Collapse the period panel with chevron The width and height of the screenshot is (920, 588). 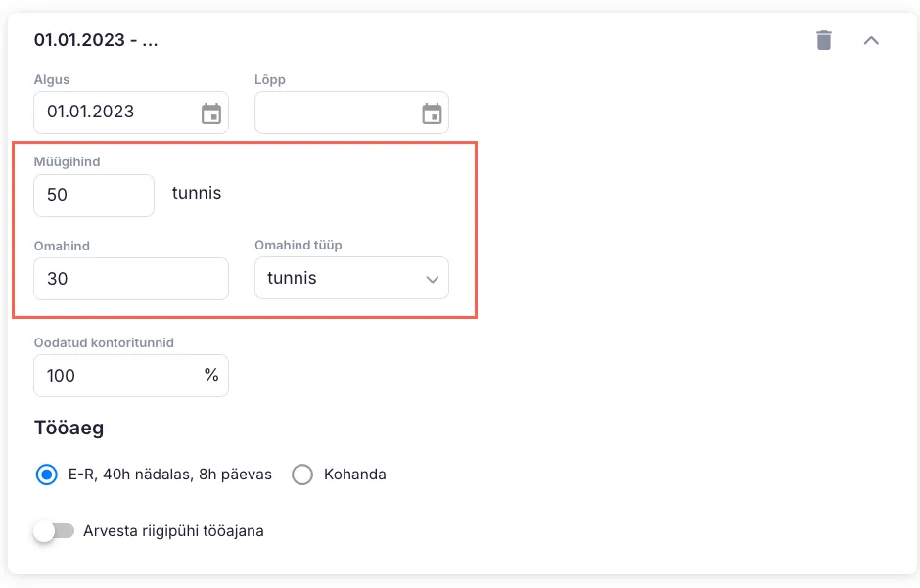point(871,40)
